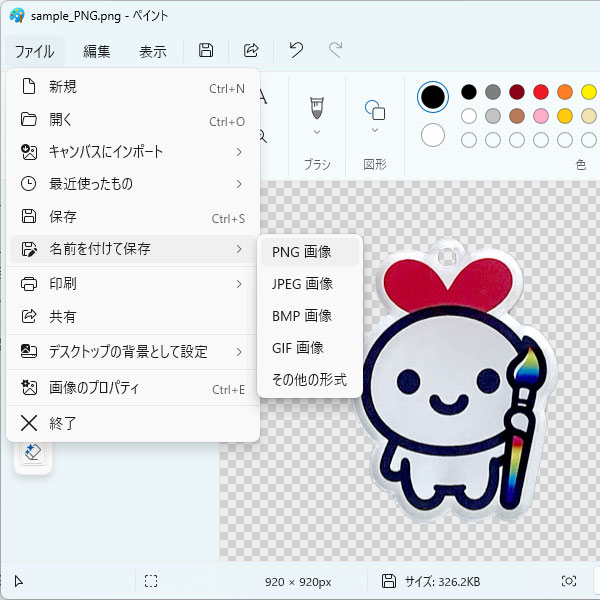
Task: Click the fit-to-window icon in status bar
Action: [x=569, y=581]
